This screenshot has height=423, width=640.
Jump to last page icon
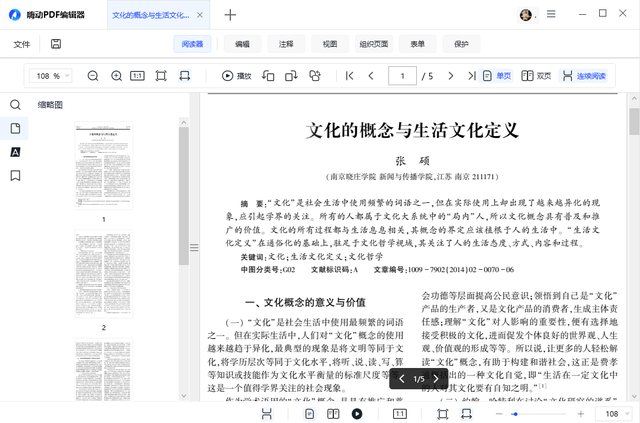[472, 76]
